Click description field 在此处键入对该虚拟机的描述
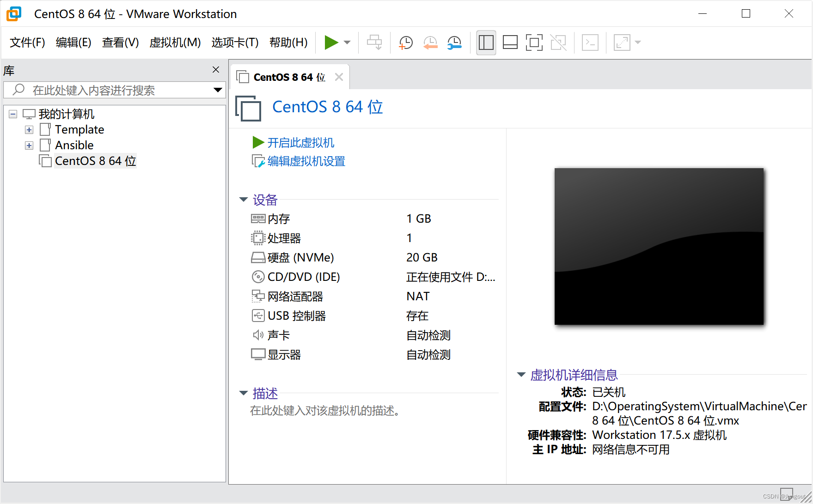Viewport: 813px width, 504px height. pyautogui.click(x=325, y=411)
